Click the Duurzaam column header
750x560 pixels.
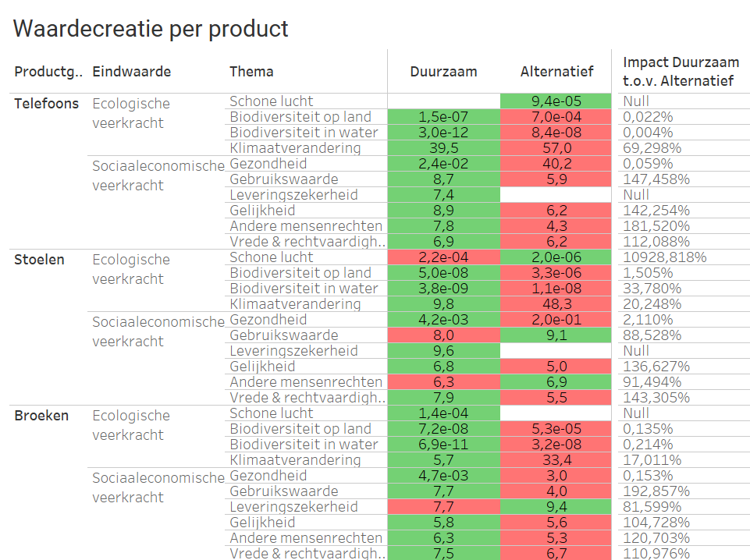(443, 72)
